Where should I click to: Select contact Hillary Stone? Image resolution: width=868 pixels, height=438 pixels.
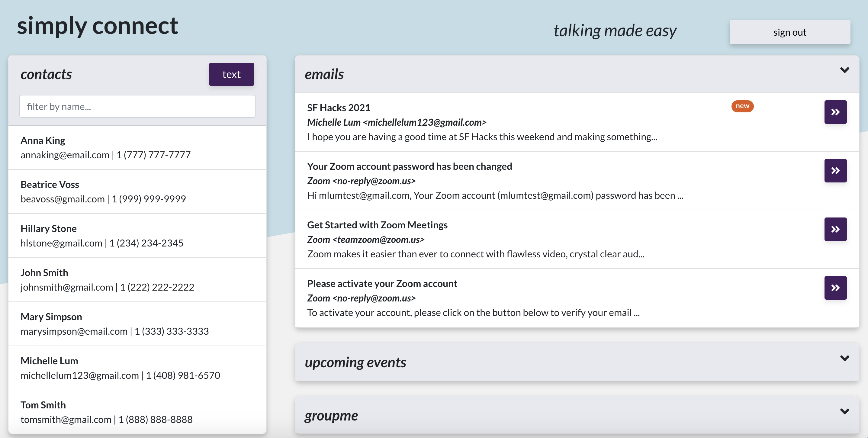click(x=137, y=236)
